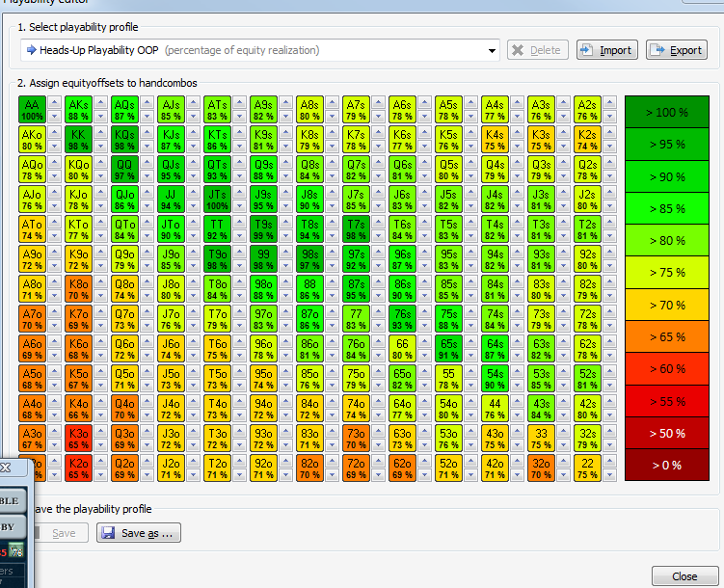Click the > 50 % legend color
This screenshot has width=724, height=588.
(x=667, y=433)
